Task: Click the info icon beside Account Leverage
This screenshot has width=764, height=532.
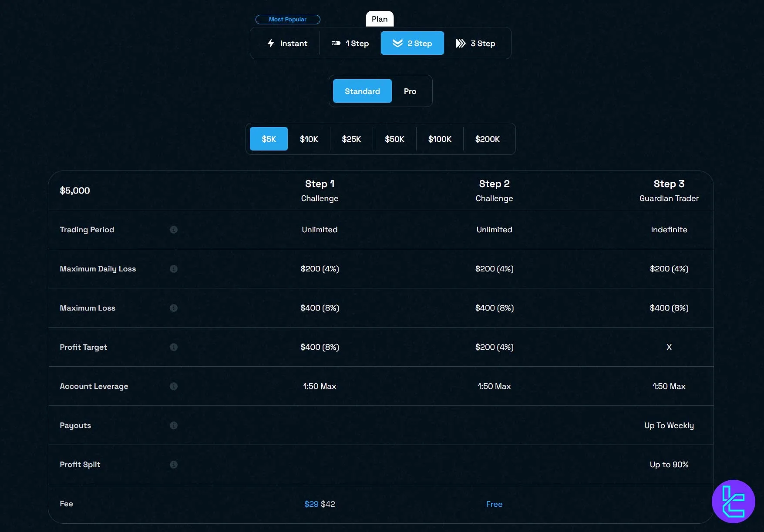Action: (174, 386)
